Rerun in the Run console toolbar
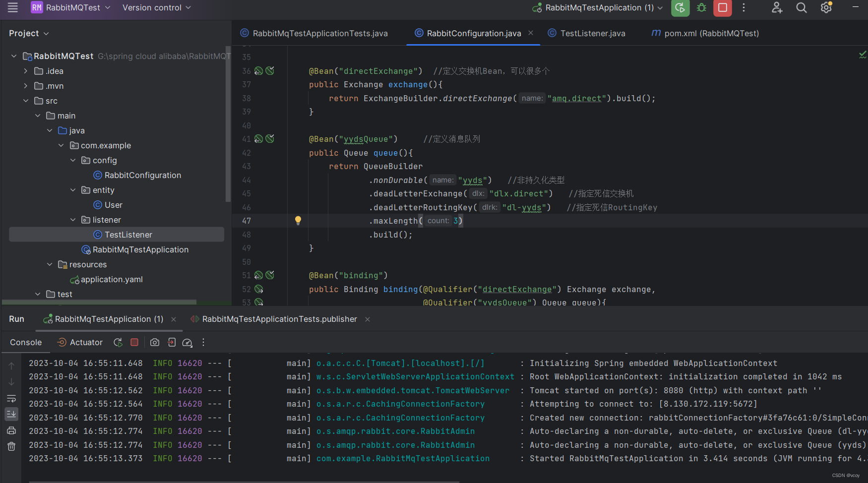This screenshot has width=868, height=483. (118, 342)
